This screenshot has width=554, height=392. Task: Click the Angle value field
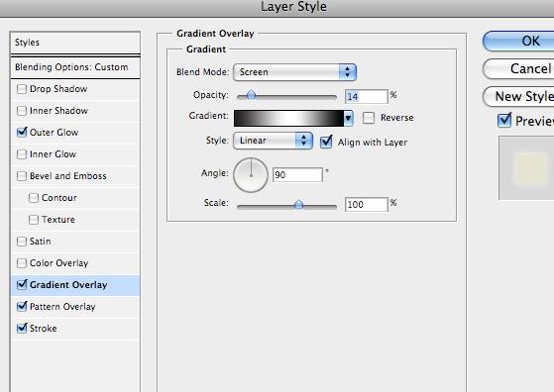(297, 175)
